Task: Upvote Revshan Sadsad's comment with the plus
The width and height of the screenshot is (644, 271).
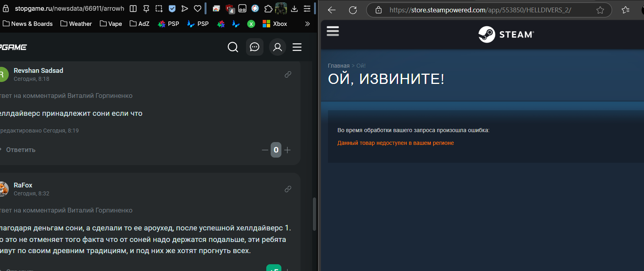Action: coord(287,150)
